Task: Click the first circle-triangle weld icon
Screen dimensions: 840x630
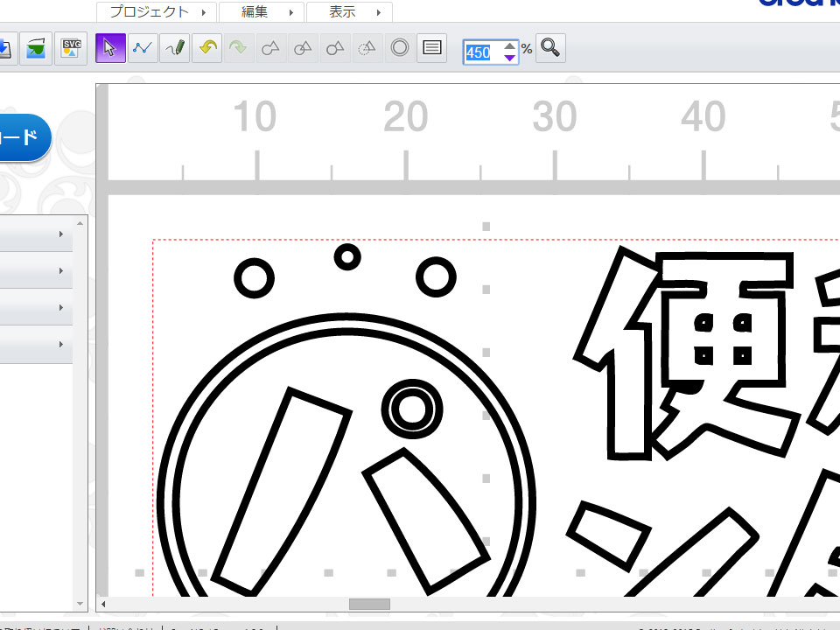Action: pos(270,48)
